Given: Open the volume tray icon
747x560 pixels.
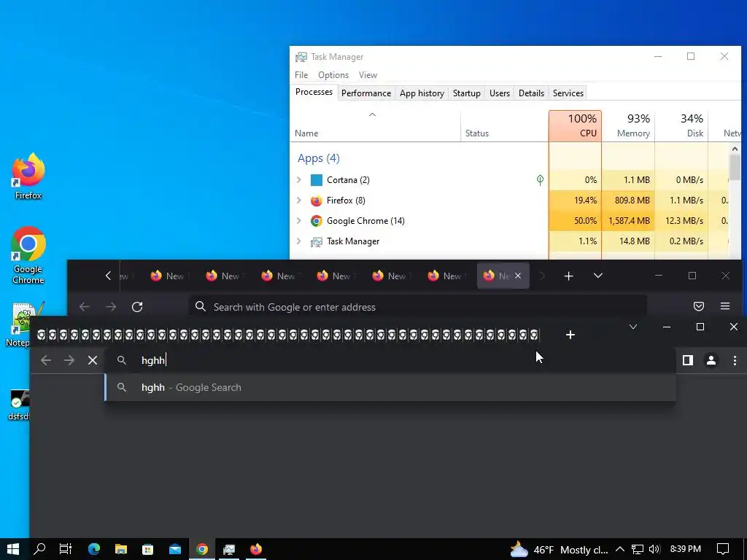Looking at the screenshot, I should (654, 550).
